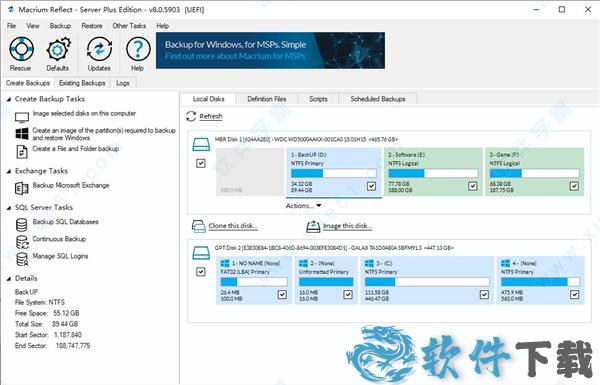Image resolution: width=600 pixels, height=385 pixels.
Task: Open the View menu
Action: pyautogui.click(x=33, y=26)
